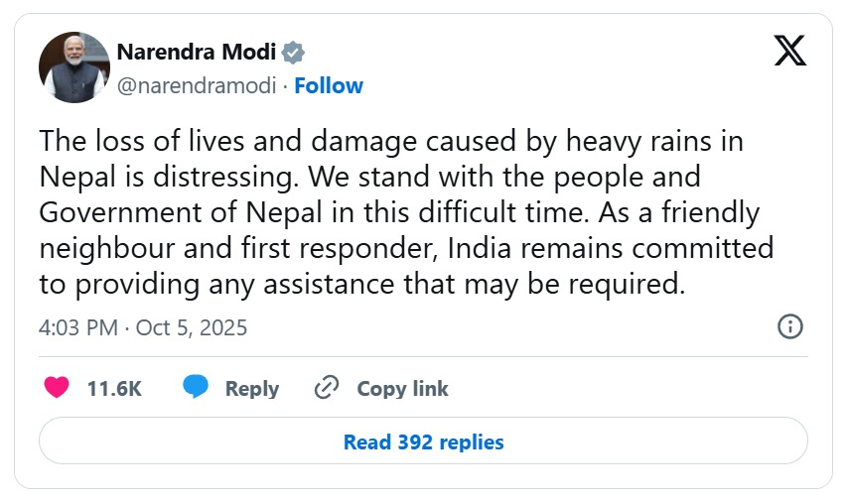This screenshot has height=504, width=848.
Task: Like the tweet with the heart icon
Action: tap(57, 388)
